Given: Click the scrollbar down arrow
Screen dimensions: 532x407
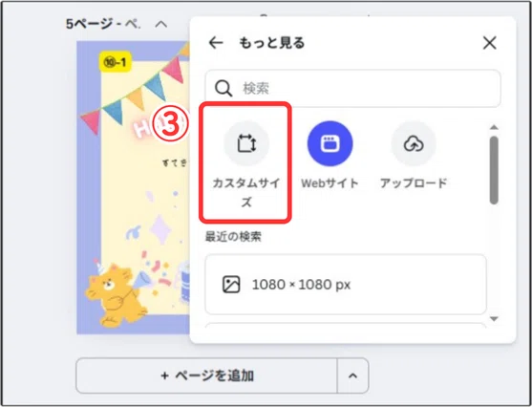Looking at the screenshot, I should tap(494, 319).
